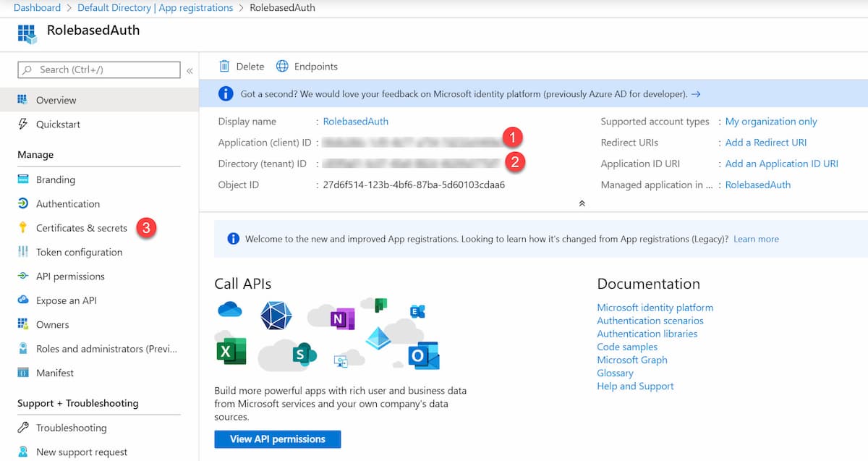Click Endpoints in the toolbar

coord(307,66)
